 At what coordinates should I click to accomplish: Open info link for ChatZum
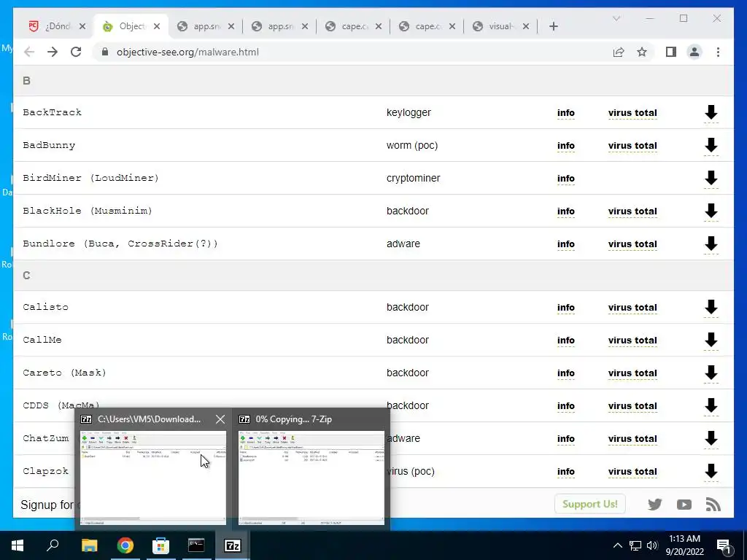(566, 439)
